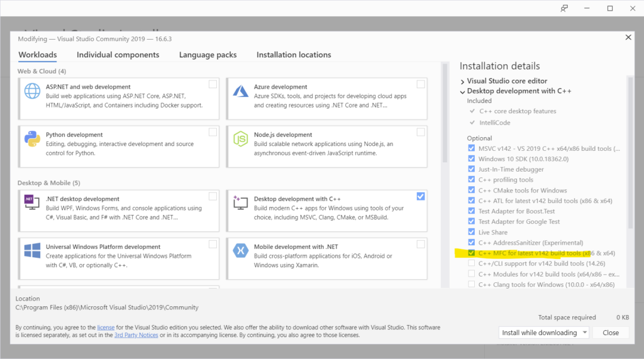Click the workloads list scrollbar
This screenshot has width=644, height=359.
click(445, 113)
